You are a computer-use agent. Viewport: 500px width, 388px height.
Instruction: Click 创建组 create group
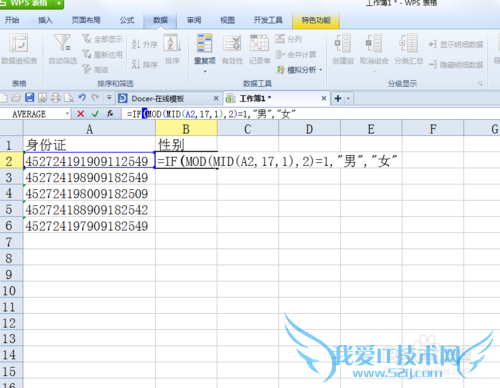click(x=343, y=49)
